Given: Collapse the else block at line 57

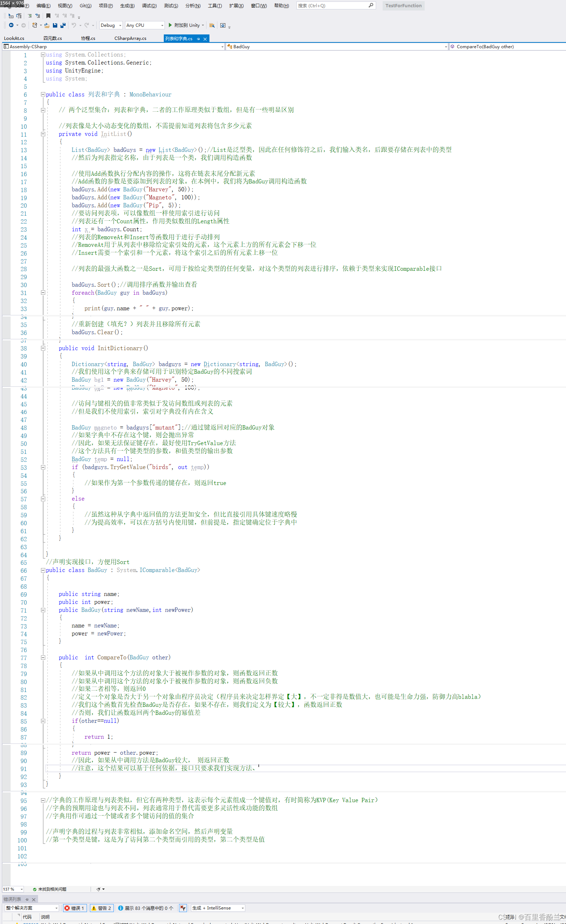Looking at the screenshot, I should click(x=43, y=499).
